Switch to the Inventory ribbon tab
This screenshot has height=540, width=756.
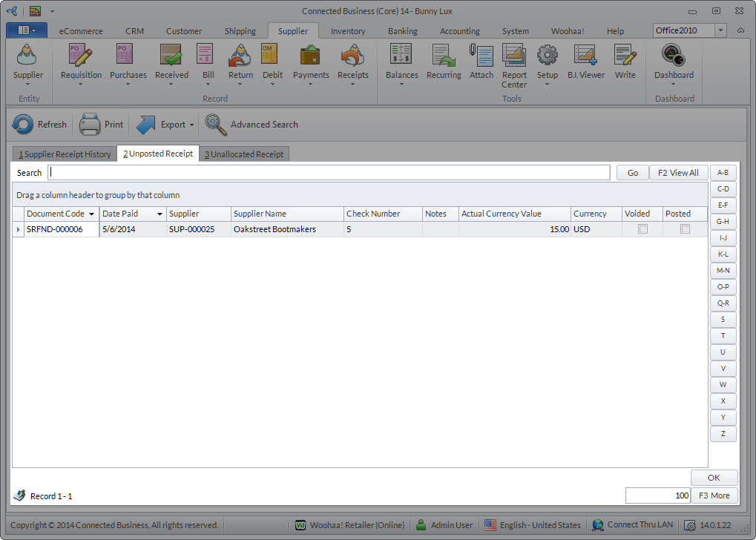348,31
